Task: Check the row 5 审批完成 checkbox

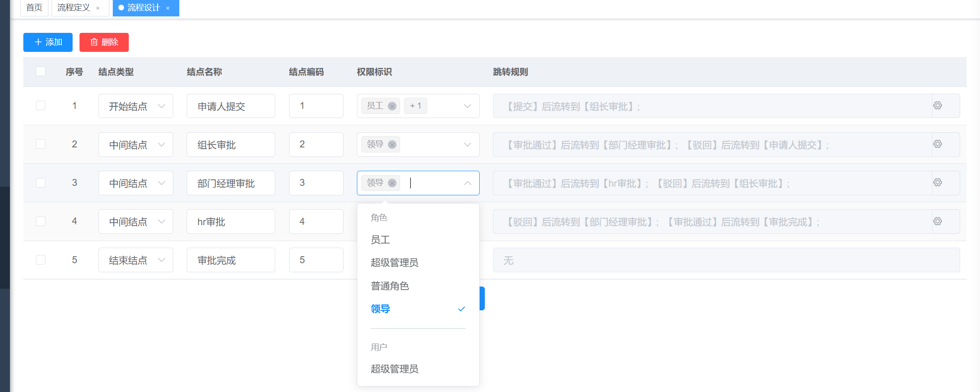Action: [x=41, y=260]
